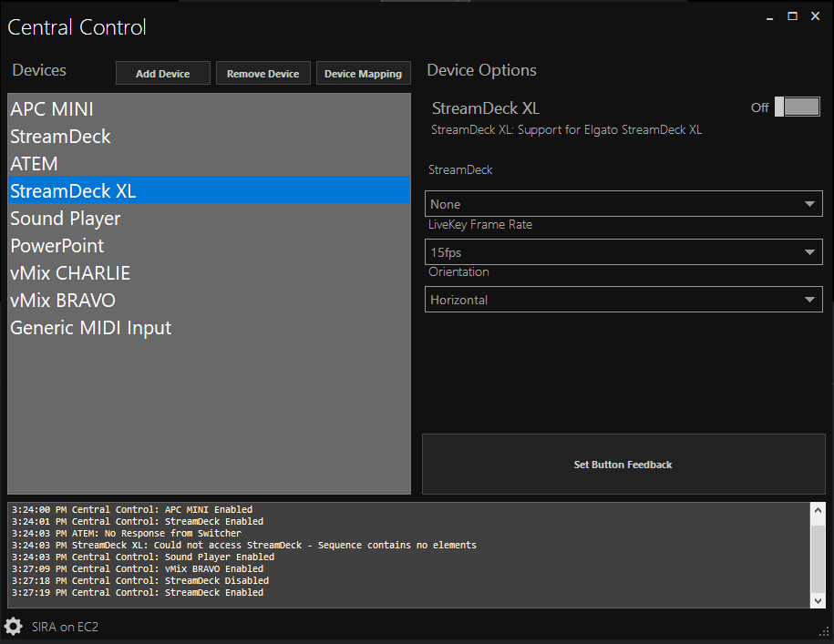Screen dimensions: 834x644
Task: Toggle the StreamDeck XL on/off switch
Action: [x=797, y=107]
